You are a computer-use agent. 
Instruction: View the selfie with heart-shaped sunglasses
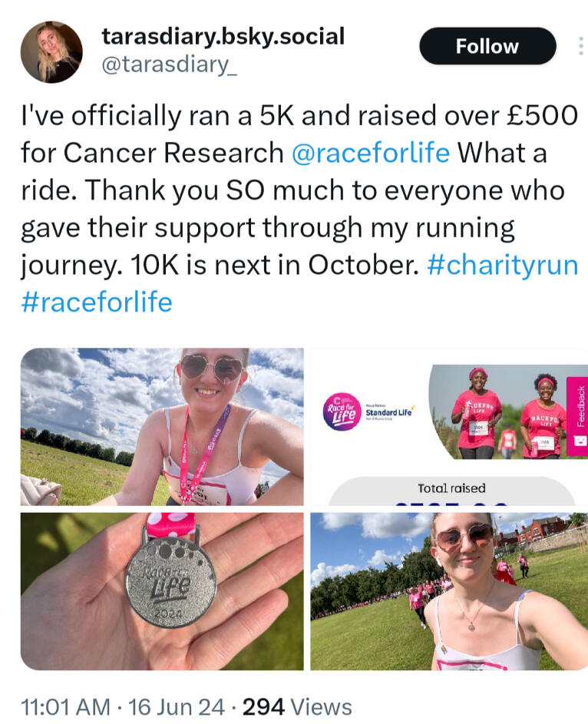[x=162, y=427]
